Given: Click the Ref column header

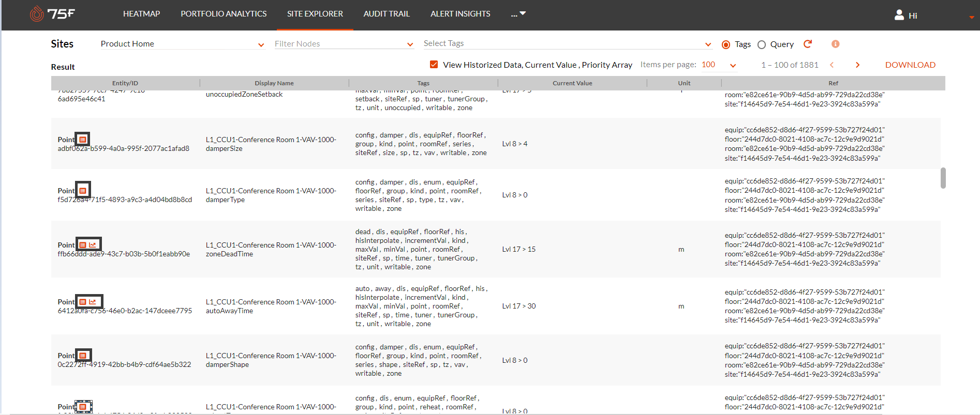Looking at the screenshot, I should tap(833, 83).
